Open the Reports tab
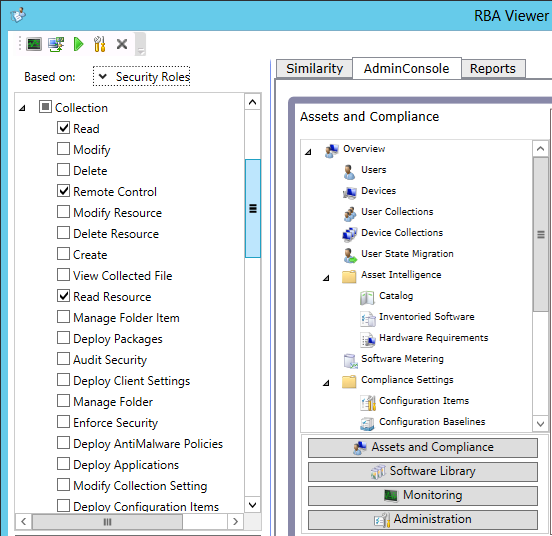 tap(493, 68)
